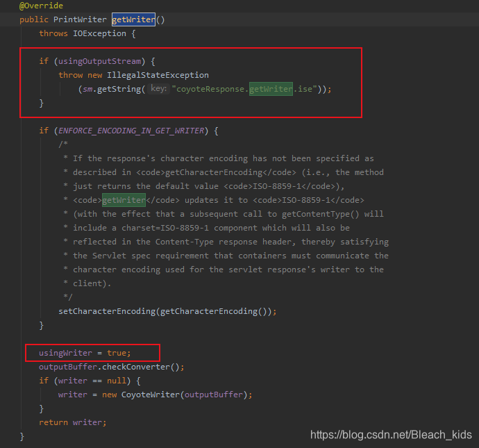Click Content-Type in the comment

(184, 242)
